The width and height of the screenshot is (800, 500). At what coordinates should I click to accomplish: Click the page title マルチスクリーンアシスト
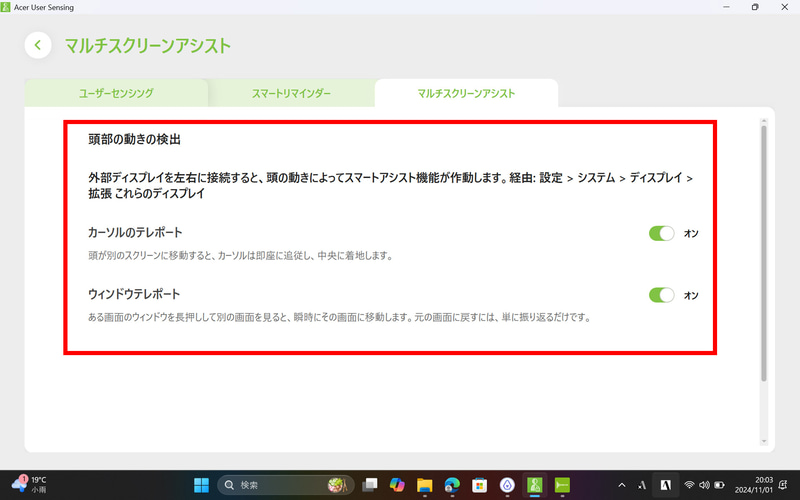(x=148, y=45)
